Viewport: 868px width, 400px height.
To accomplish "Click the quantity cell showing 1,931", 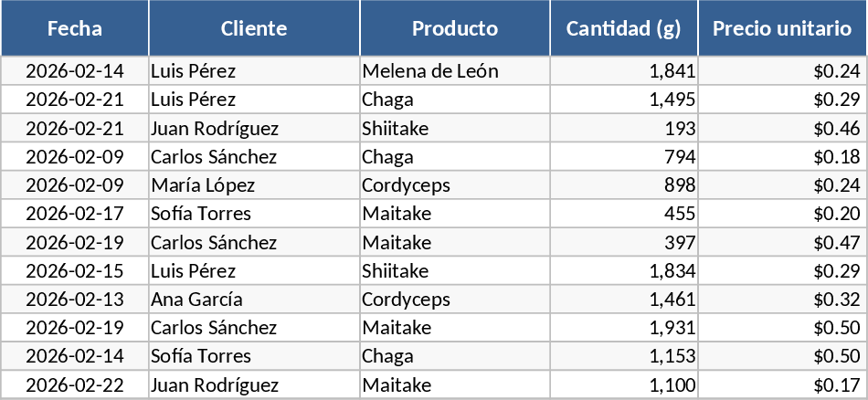I will [624, 328].
